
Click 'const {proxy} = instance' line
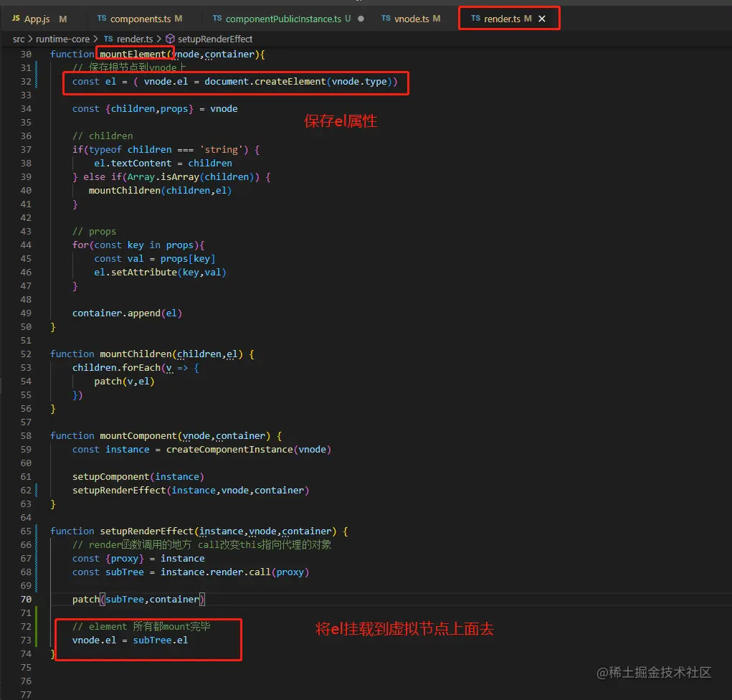[138, 559]
